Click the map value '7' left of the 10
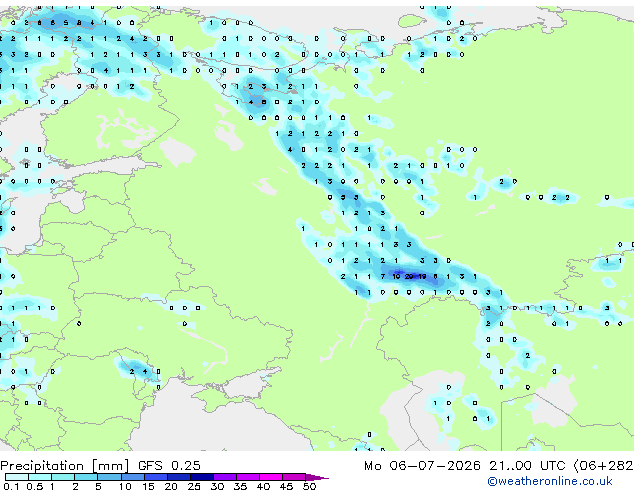The image size is (634, 490). point(383,277)
